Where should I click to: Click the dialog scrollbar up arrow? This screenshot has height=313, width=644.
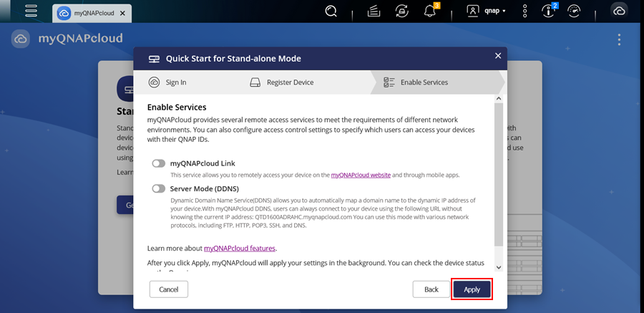499,99
